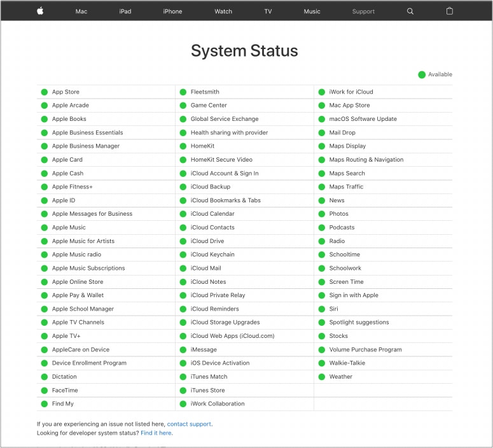The width and height of the screenshot is (493, 448).
Task: Click green dot beside Maps Search
Action: coord(322,173)
